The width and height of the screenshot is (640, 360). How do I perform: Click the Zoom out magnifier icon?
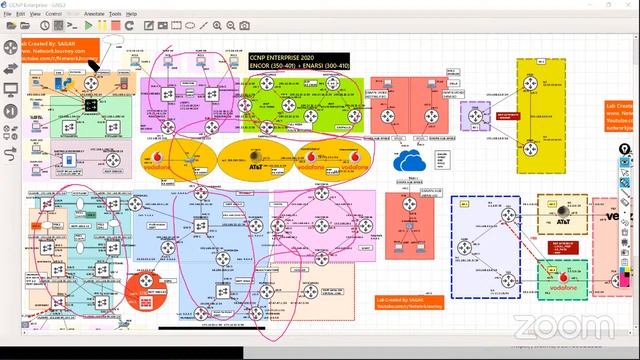pyautogui.click(x=231, y=26)
